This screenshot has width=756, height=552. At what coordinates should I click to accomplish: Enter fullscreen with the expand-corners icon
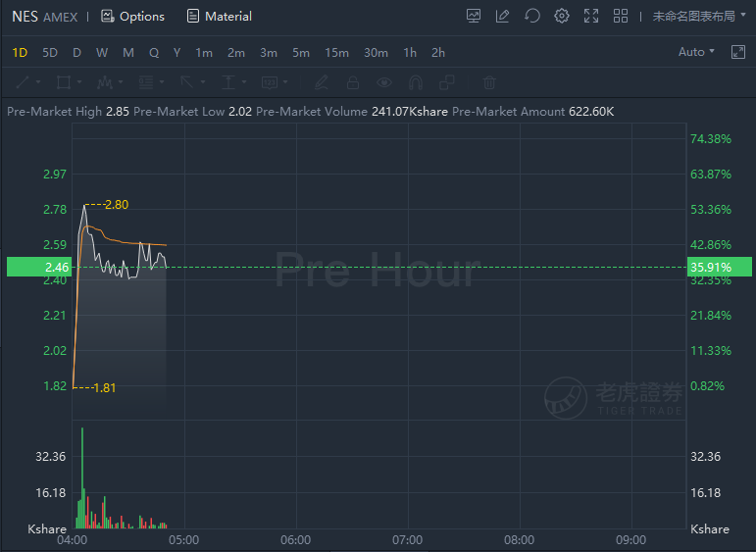click(591, 16)
